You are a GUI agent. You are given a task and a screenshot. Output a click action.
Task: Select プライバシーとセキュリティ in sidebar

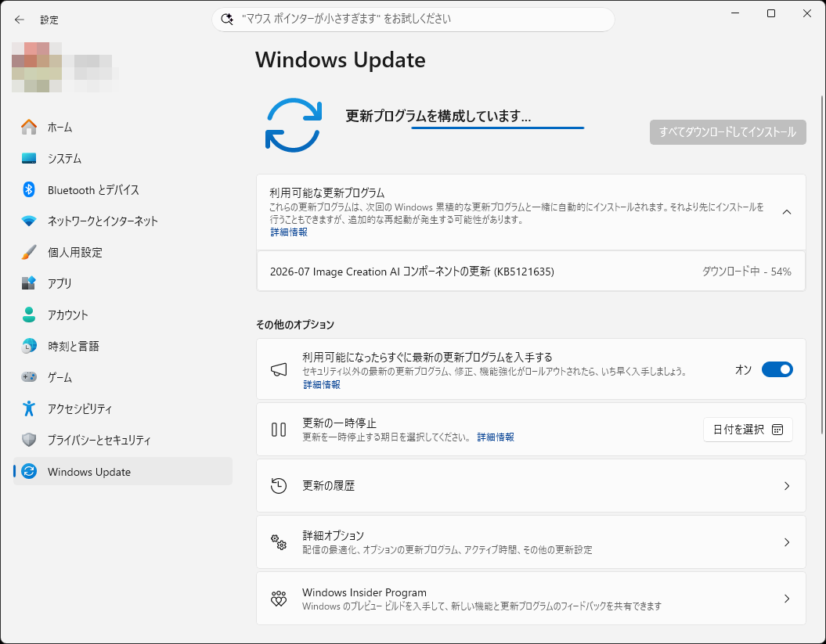123,440
